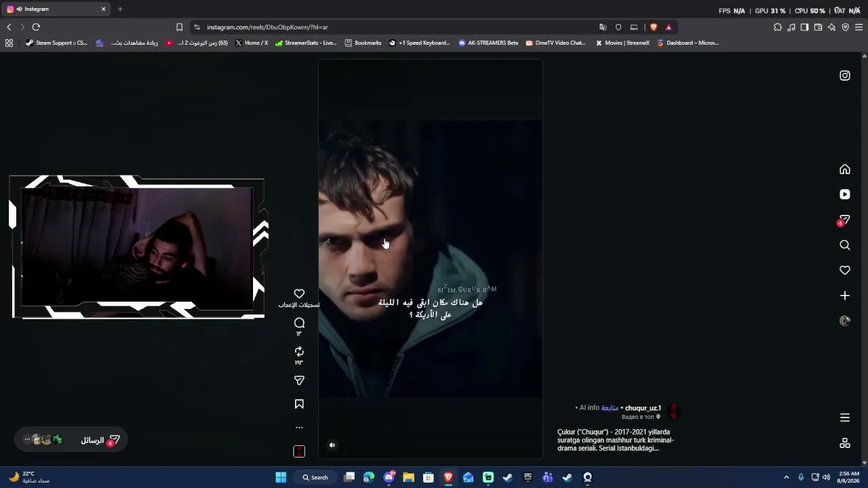
Task: Open OmeTV Video Chat bookmark
Action: tap(555, 43)
